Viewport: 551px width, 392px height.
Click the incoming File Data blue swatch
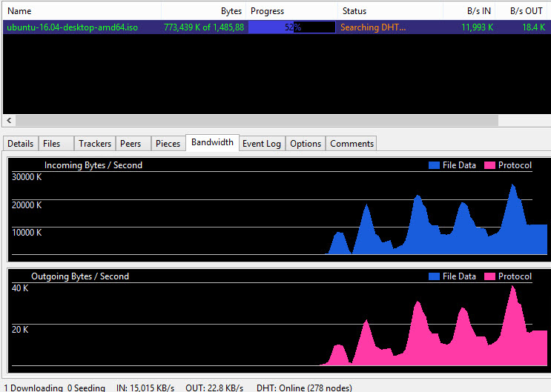point(434,165)
